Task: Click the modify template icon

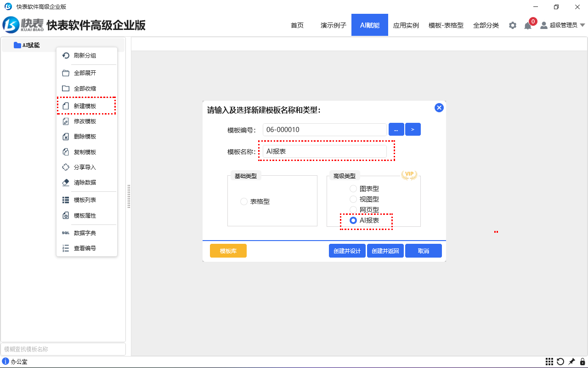Action: (66, 121)
